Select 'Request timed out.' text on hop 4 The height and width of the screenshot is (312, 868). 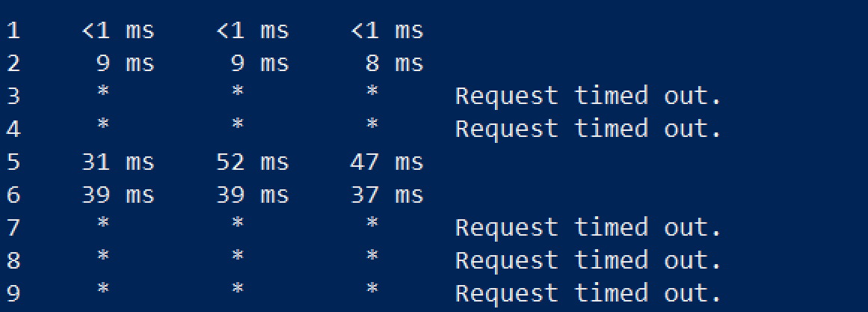pyautogui.click(x=588, y=129)
